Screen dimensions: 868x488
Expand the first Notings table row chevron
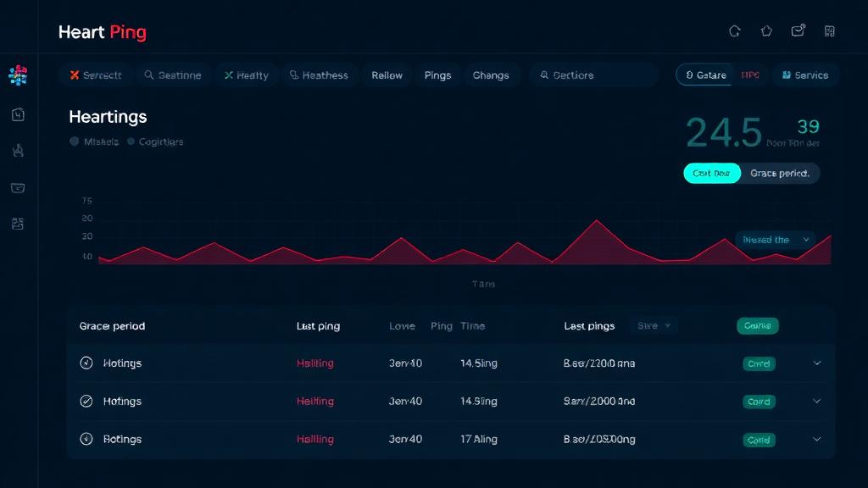coord(816,363)
